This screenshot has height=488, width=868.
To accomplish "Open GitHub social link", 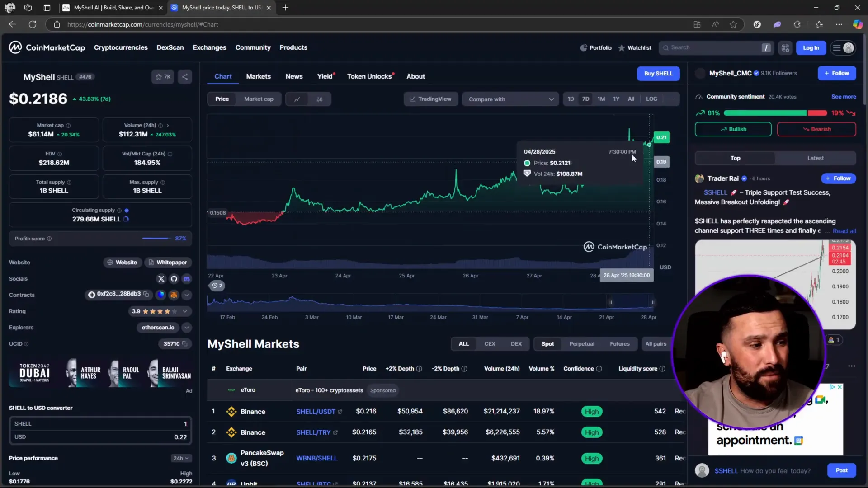I will (x=174, y=279).
